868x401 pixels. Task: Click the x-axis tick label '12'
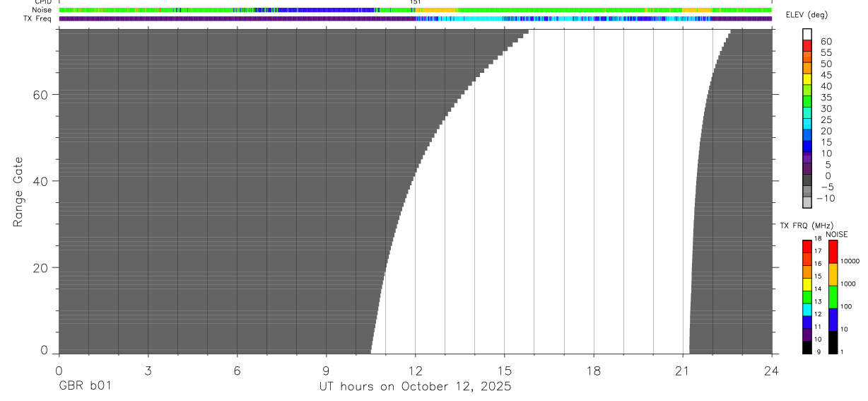click(x=416, y=371)
